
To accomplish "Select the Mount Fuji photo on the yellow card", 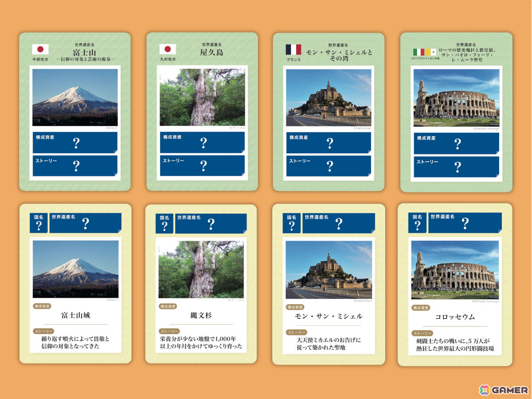I will [x=75, y=269].
